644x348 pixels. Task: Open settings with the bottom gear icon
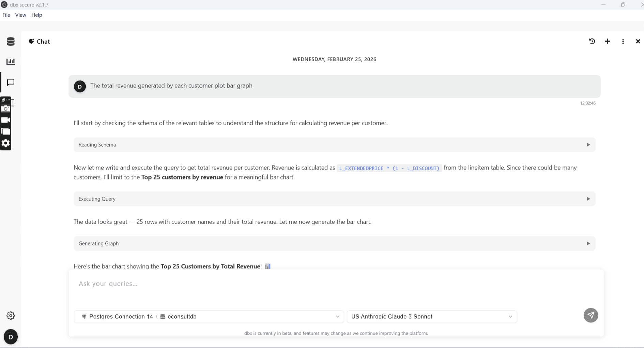pos(11,315)
